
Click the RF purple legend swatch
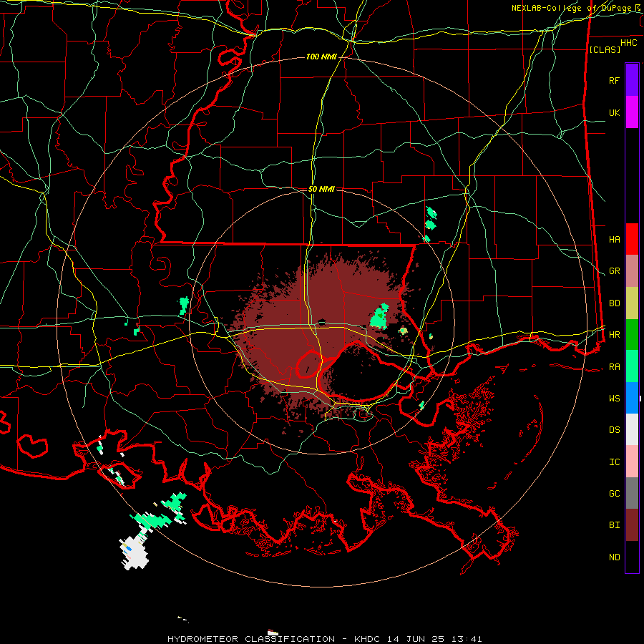tap(632, 80)
